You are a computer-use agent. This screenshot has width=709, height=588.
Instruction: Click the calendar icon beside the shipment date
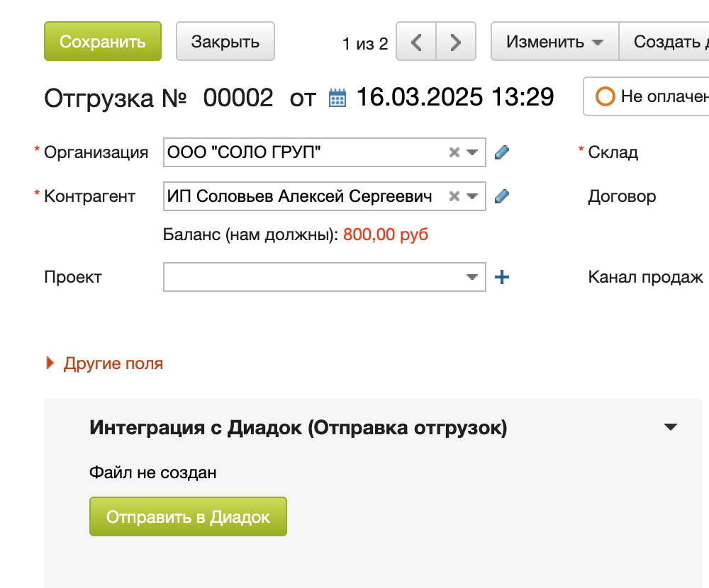337,98
